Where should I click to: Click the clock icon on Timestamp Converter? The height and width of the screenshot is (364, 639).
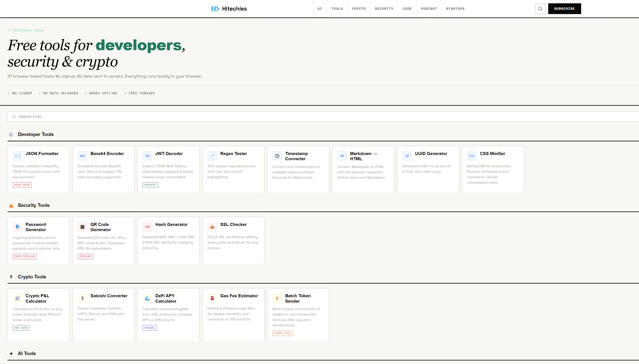(x=277, y=156)
